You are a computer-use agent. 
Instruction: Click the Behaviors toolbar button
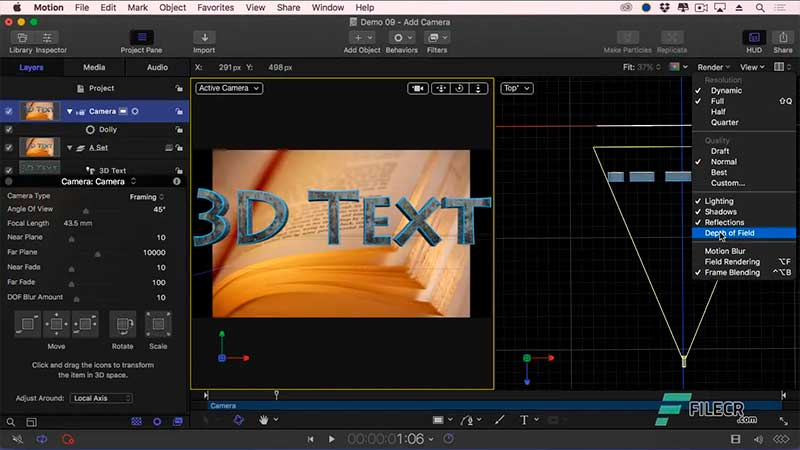tap(401, 37)
